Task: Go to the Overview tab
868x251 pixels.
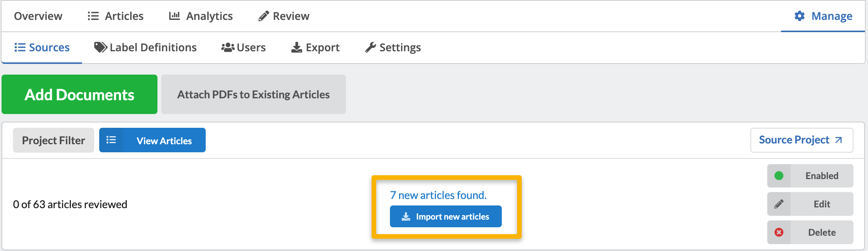Action: [38, 16]
